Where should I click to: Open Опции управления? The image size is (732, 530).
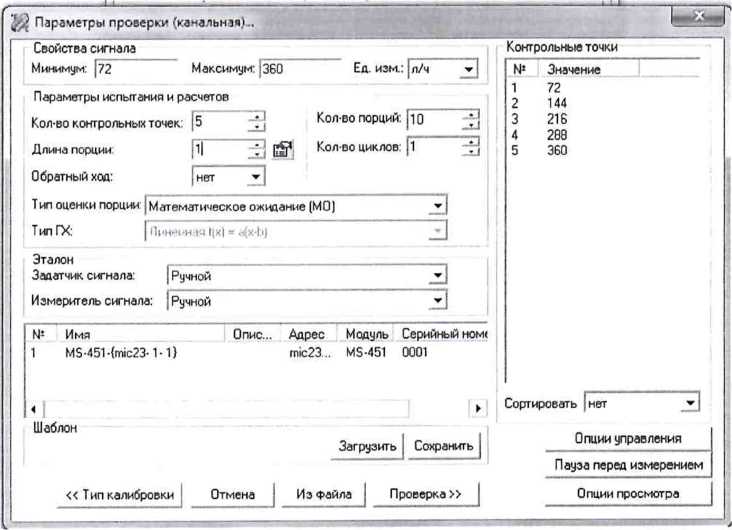point(628,438)
